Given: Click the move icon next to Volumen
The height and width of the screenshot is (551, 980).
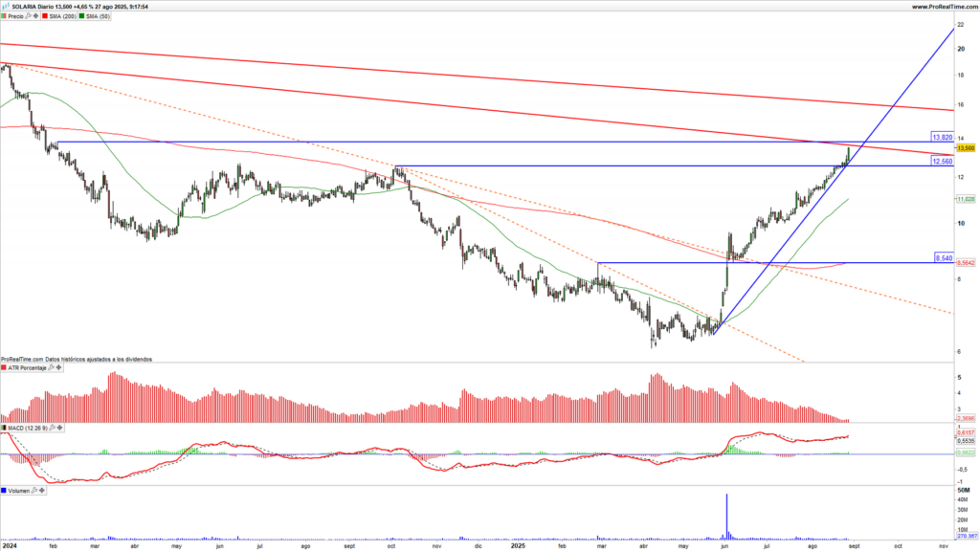Looking at the screenshot, I should point(41,489).
